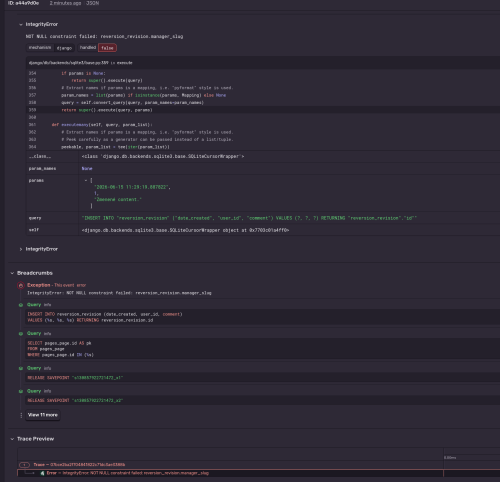This screenshot has width=500, height=482.
Task: Click the __class__ variable row label
Action: 40,156
